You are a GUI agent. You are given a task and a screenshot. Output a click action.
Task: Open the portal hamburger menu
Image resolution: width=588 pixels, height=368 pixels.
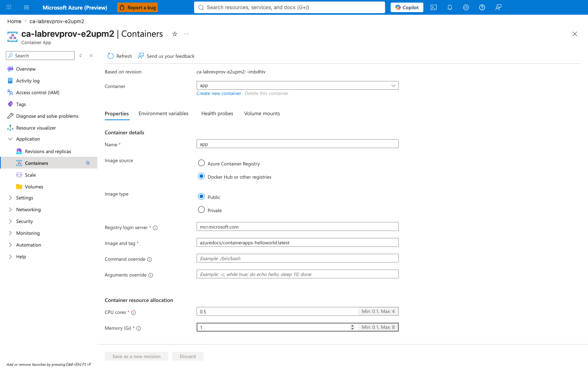[26, 7]
